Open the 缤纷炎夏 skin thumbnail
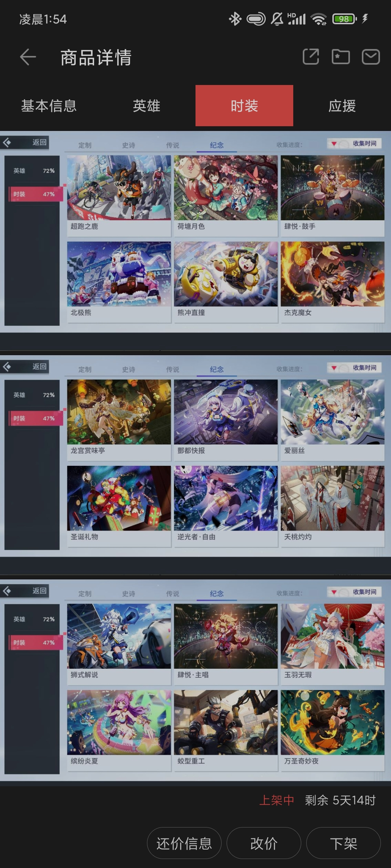The image size is (391, 868). point(119,722)
